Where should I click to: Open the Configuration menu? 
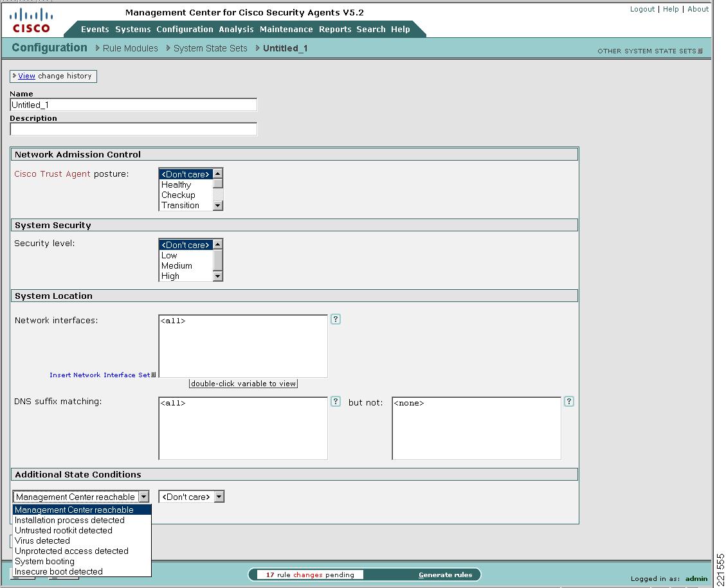coord(185,29)
